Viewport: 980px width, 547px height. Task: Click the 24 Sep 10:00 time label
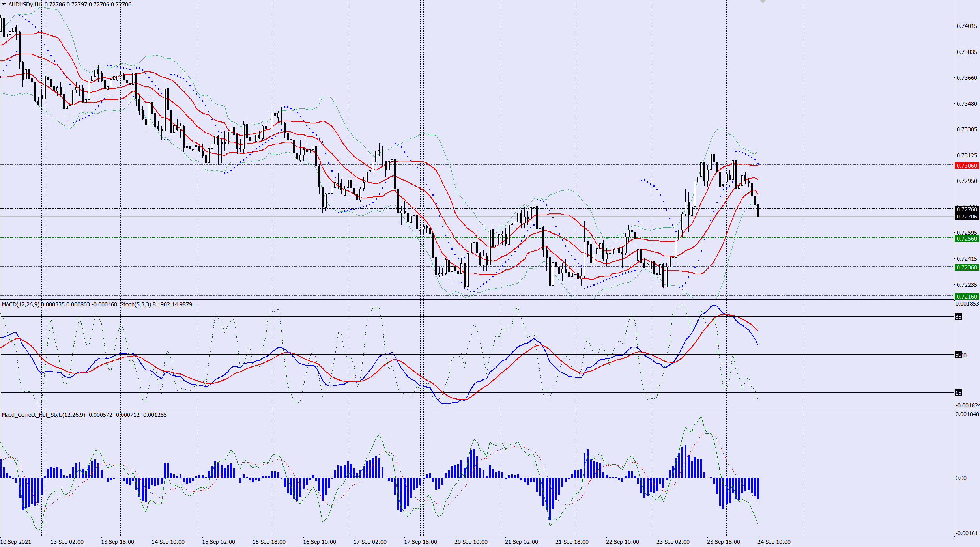[x=774, y=542]
